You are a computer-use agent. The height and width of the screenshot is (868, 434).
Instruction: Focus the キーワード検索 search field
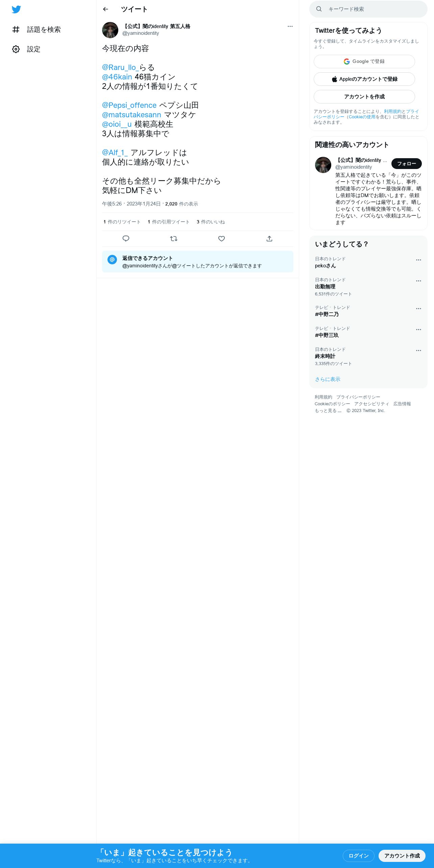[x=368, y=9]
